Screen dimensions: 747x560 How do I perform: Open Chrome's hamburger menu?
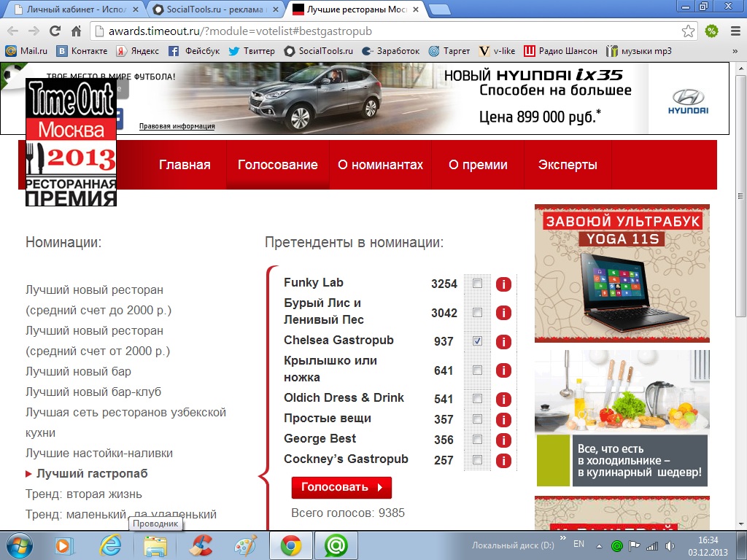click(735, 31)
